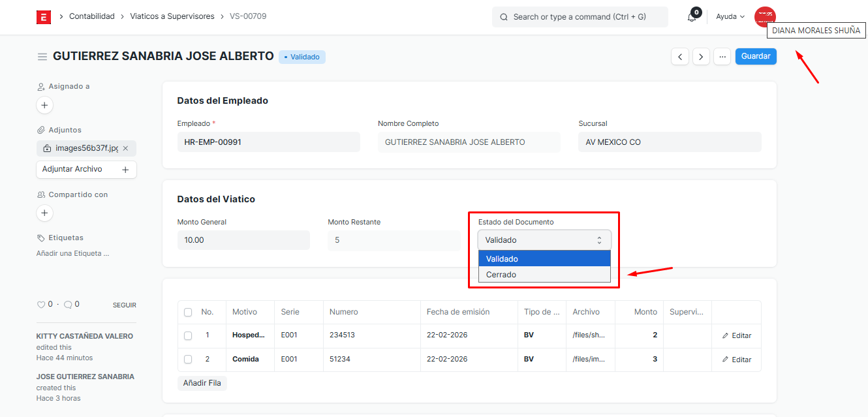Click Añadir Fila button

click(x=202, y=383)
